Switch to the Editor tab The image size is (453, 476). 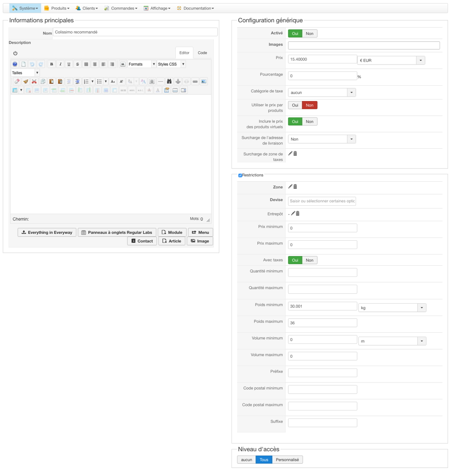coord(184,53)
